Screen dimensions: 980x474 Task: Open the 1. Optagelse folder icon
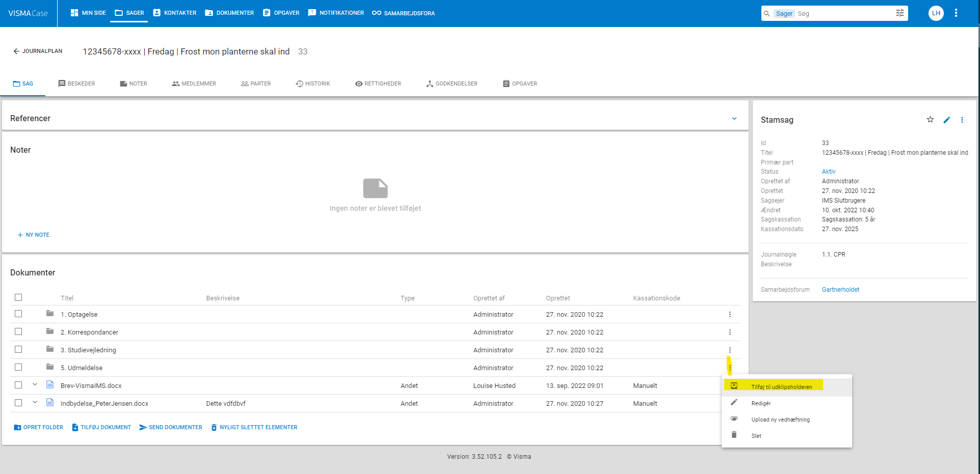tap(50, 314)
